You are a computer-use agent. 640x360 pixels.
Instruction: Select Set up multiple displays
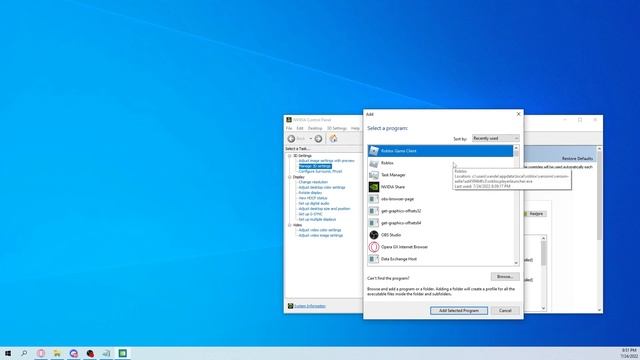(317, 219)
